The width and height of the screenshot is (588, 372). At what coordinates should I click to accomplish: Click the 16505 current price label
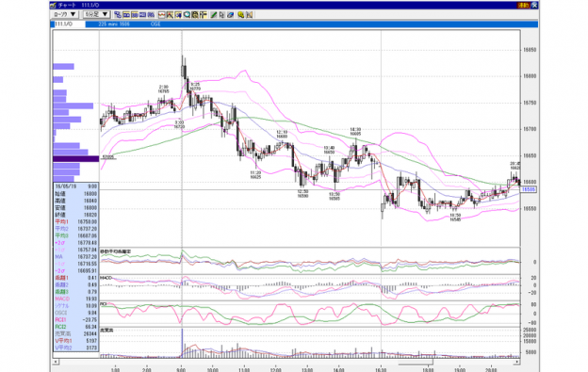pyautogui.click(x=529, y=189)
